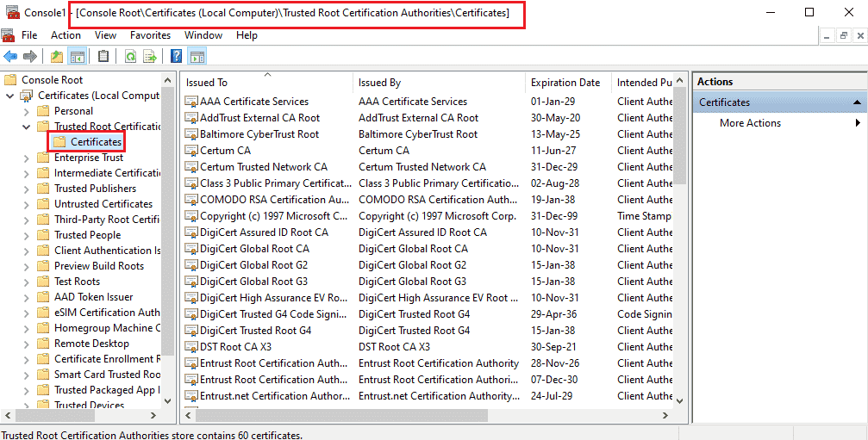Click the certificate list horizontal scrollbar thumb
Screen dimensions: 868x440
pos(343,415)
